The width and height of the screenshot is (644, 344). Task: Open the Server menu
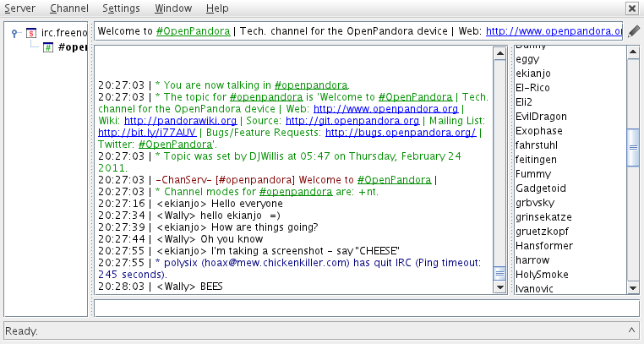20,8
